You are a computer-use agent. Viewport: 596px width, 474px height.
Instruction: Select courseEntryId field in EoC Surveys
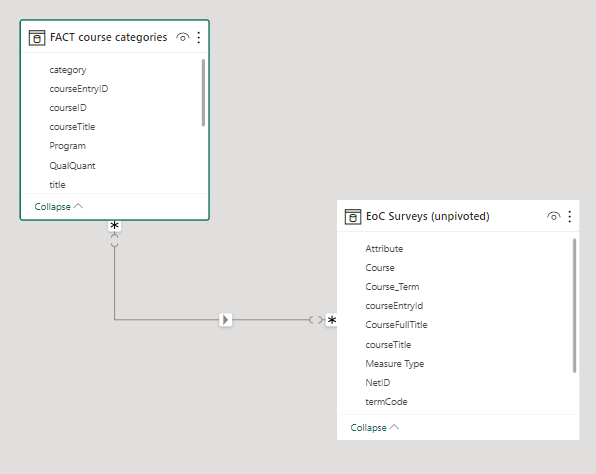click(394, 306)
